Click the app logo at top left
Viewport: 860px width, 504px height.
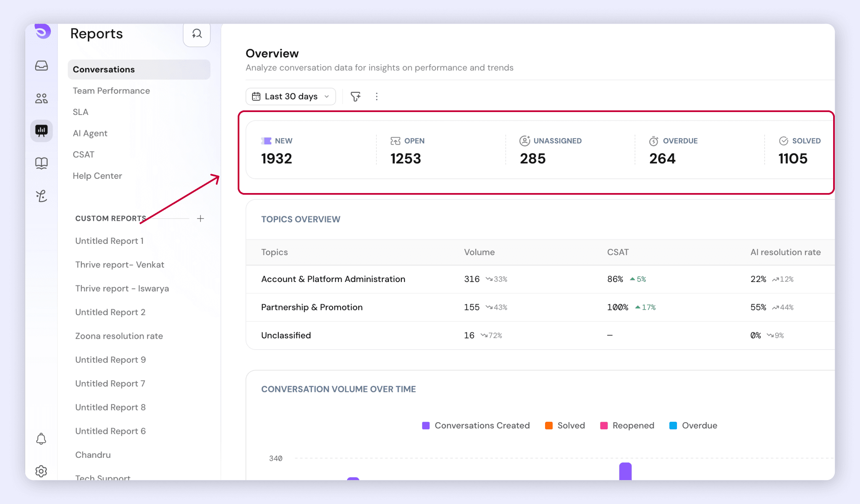pos(42,31)
